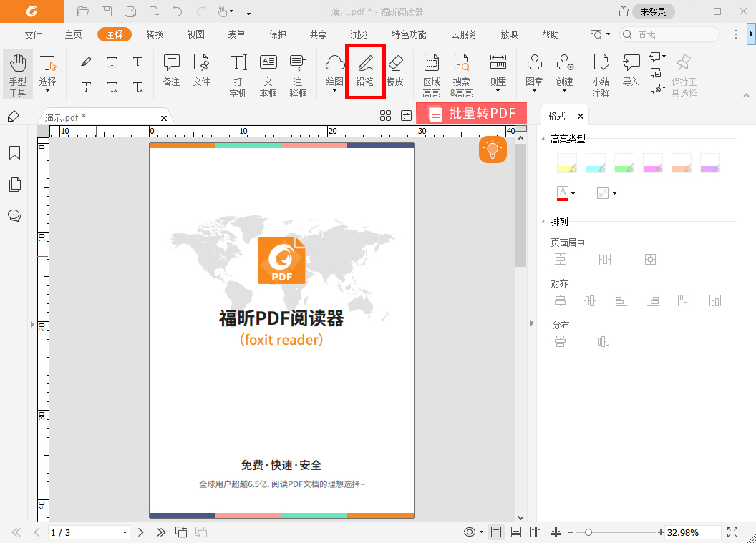This screenshot has width=756, height=543.
Task: Enable single page view mode
Action: tap(496, 532)
